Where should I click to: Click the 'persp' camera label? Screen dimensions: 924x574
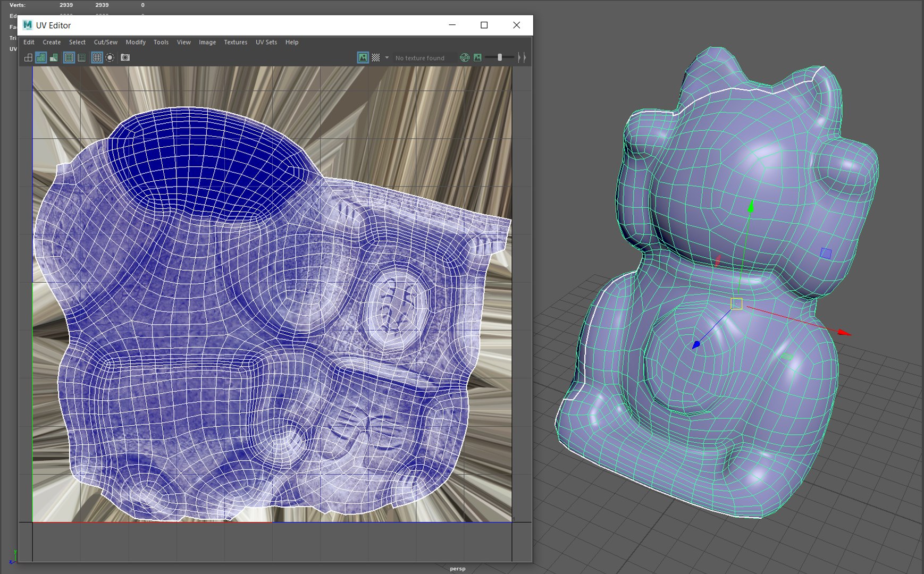click(457, 569)
